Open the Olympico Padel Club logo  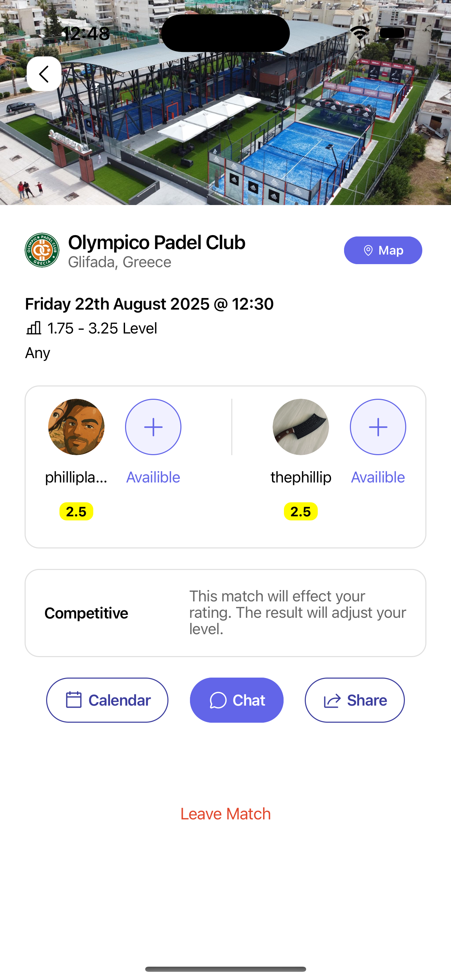click(x=42, y=250)
